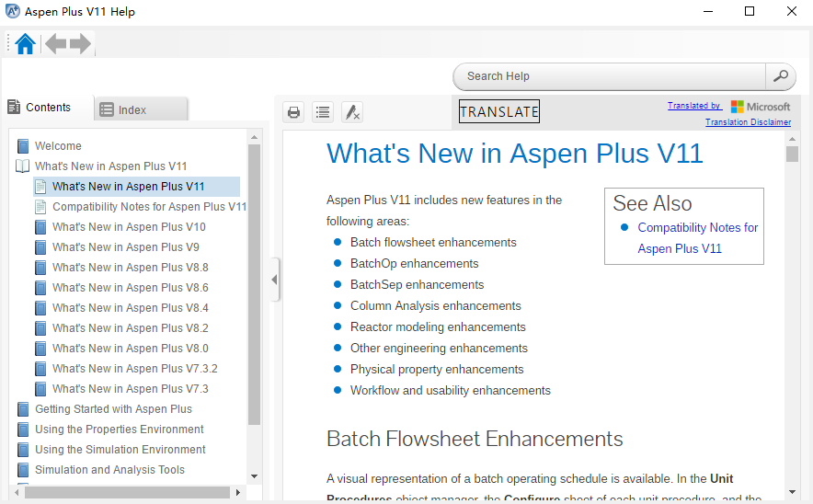Click Workflow and usability enhancements bullet
This screenshot has height=504, width=813.
451,391
